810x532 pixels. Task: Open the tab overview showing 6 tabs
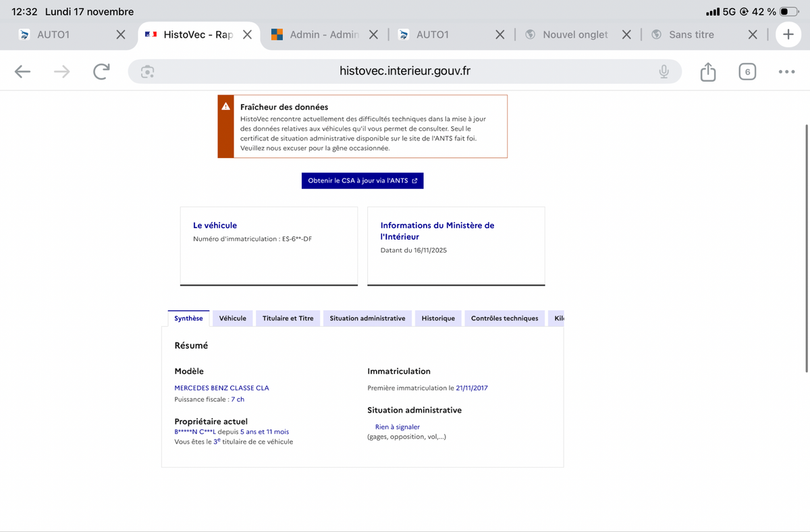747,72
